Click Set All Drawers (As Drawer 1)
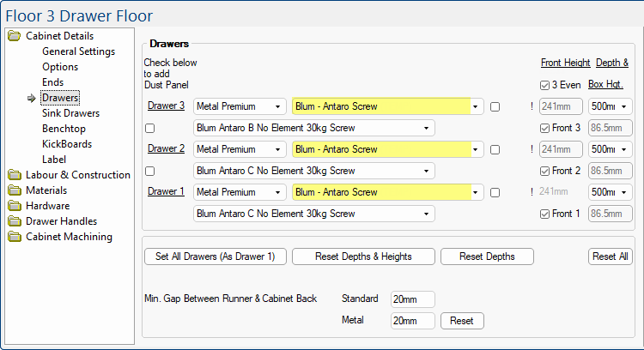Viewport: 644px width, 350px height. click(215, 256)
